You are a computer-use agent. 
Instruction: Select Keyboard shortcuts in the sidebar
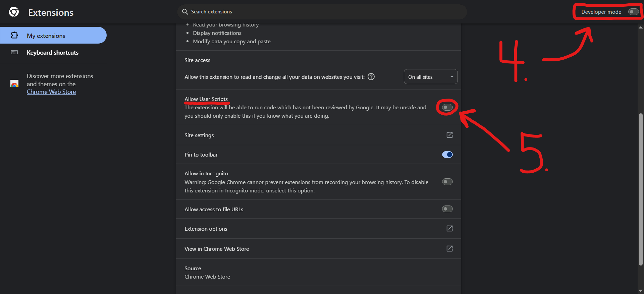[52, 52]
